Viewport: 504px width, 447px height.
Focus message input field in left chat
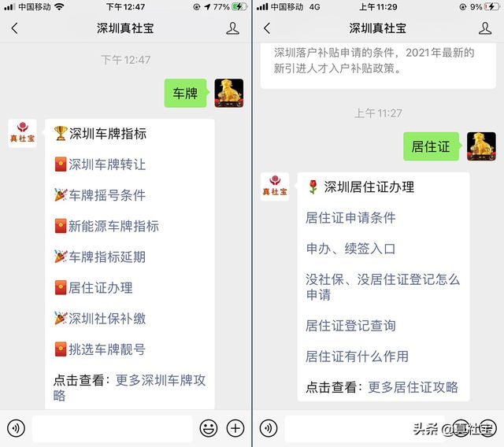tap(112, 428)
